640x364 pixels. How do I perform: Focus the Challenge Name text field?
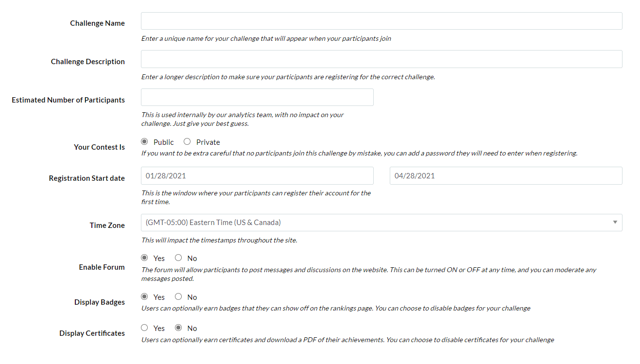[381, 21]
